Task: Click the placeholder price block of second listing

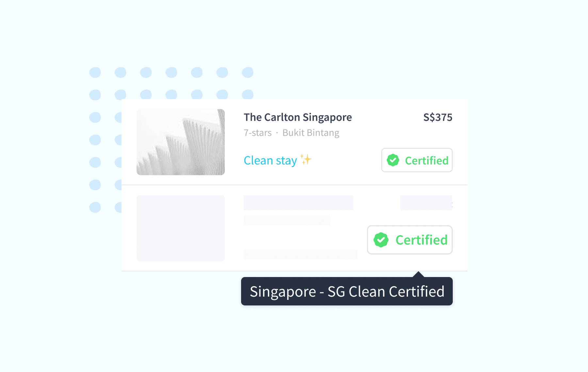Action: click(426, 203)
